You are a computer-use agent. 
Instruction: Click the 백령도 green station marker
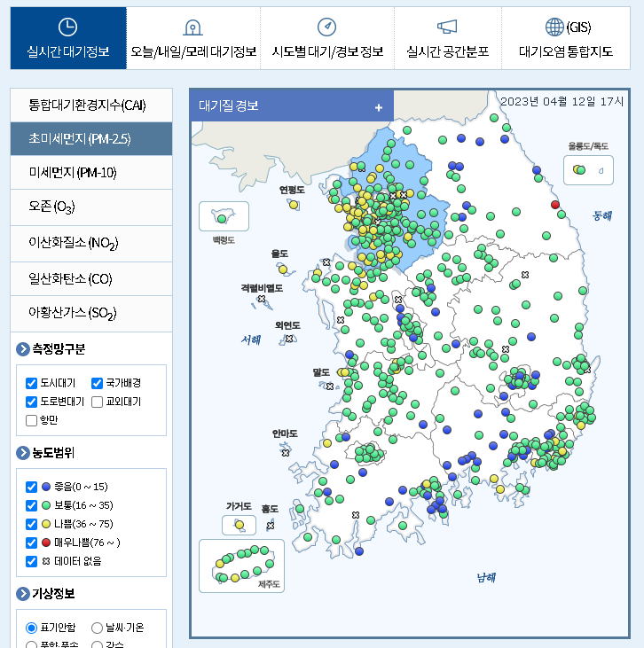222,219
